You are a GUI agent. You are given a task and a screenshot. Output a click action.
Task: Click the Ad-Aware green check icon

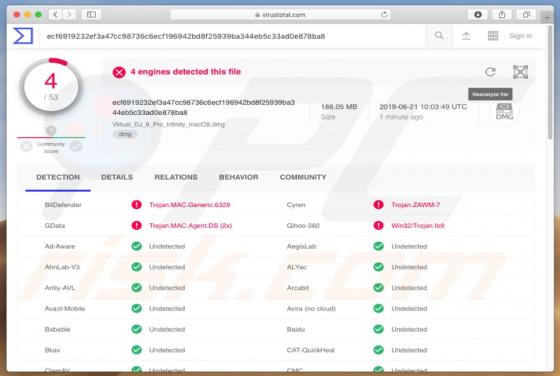click(x=136, y=246)
